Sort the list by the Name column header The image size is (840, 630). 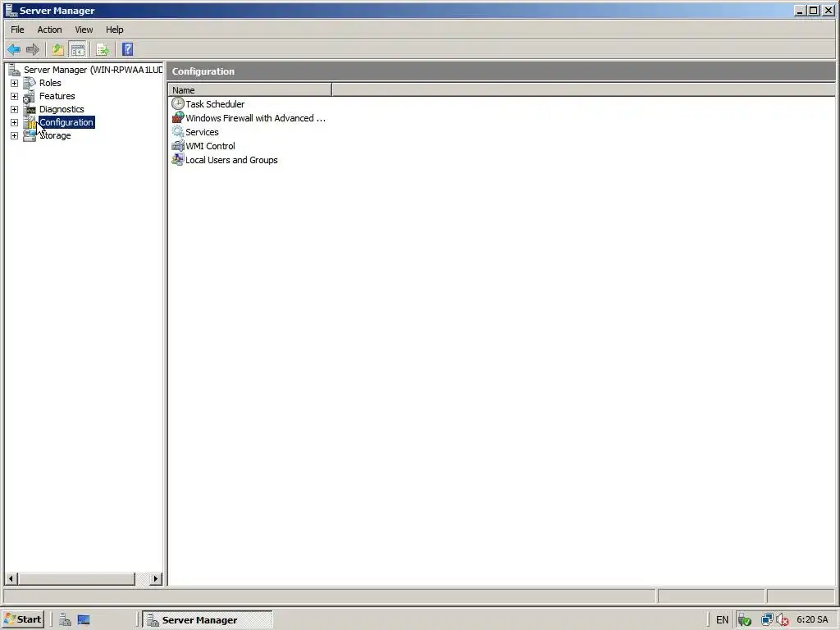point(249,90)
